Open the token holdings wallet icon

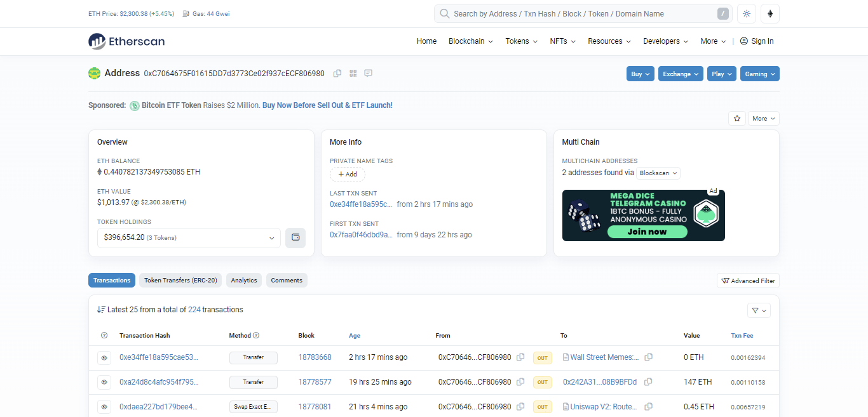pos(295,237)
